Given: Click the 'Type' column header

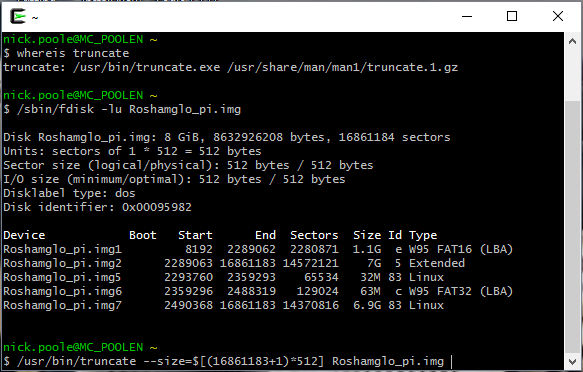Looking at the screenshot, I should coord(423,235).
